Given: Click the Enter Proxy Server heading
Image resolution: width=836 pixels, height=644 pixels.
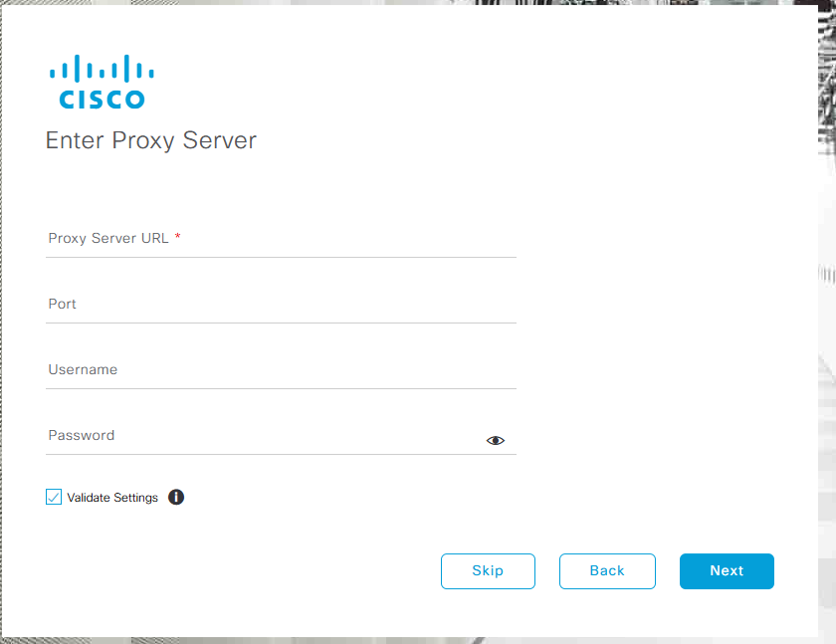Looking at the screenshot, I should [x=151, y=140].
